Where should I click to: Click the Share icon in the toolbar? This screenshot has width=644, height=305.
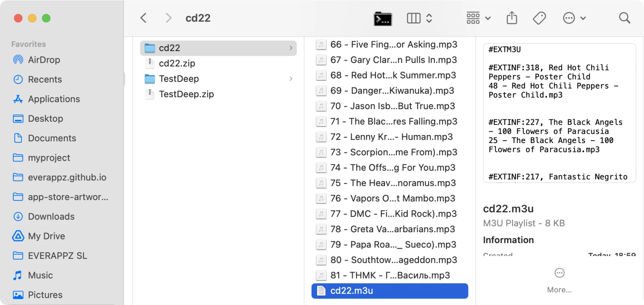(512, 18)
